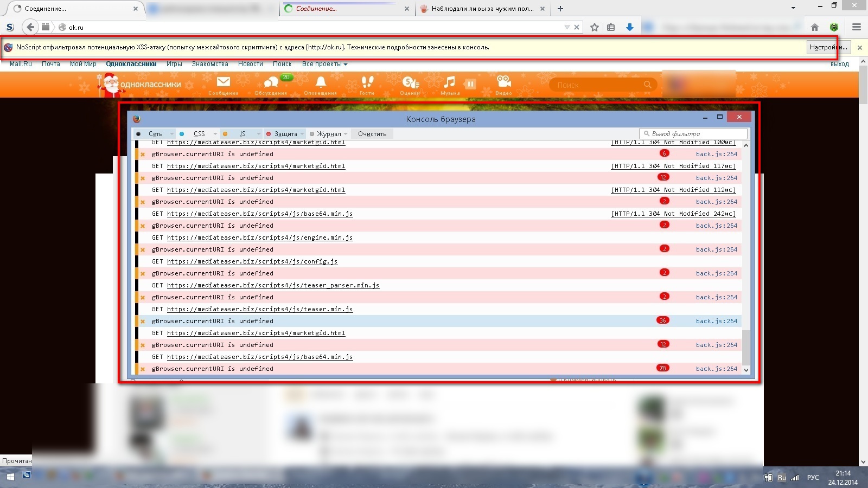This screenshot has height=488, width=868.
Task: Open the Firefox hamburger menu
Action: click(857, 27)
